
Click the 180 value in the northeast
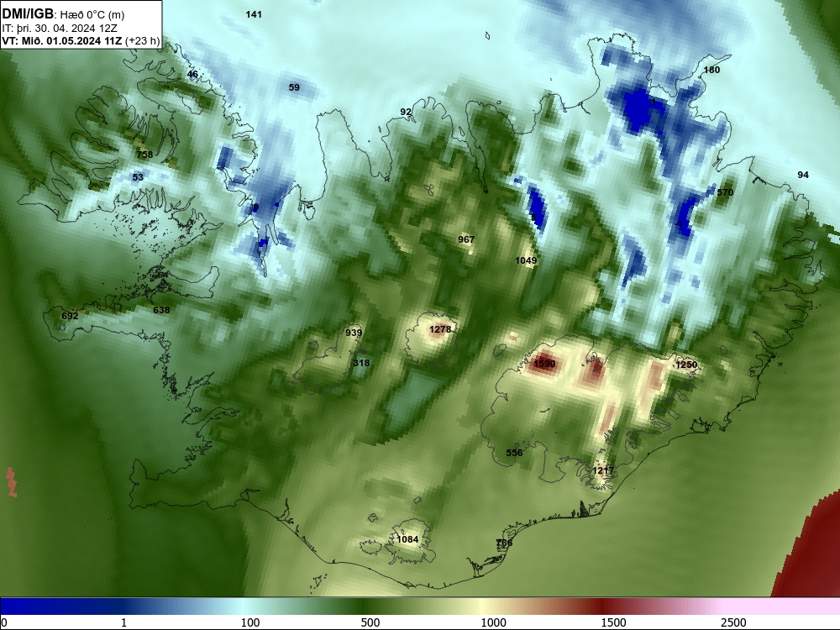pos(711,70)
